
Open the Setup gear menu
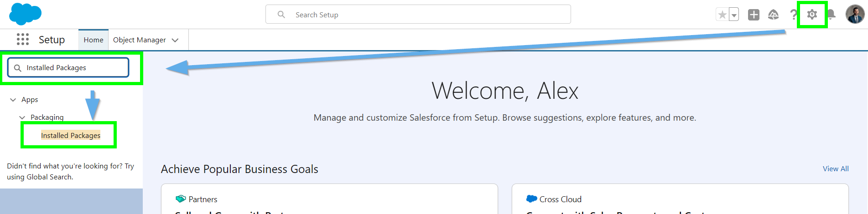pos(812,15)
